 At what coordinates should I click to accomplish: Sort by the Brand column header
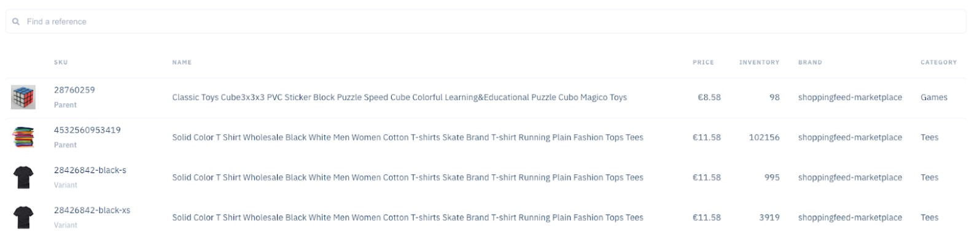(810, 62)
